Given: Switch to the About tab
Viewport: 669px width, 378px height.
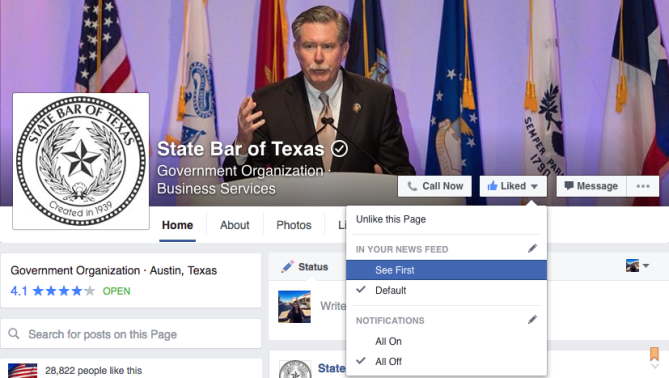Looking at the screenshot, I should click(235, 225).
